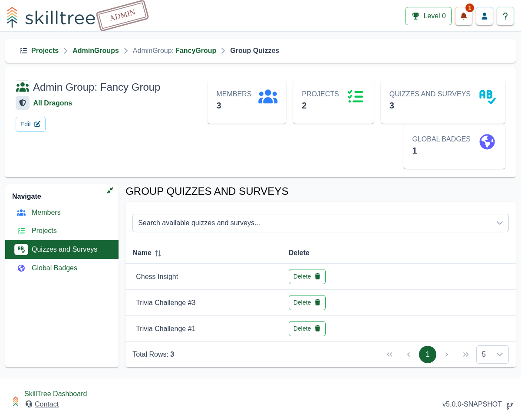Open the quizzes and surveys search dropdown

(x=320, y=223)
